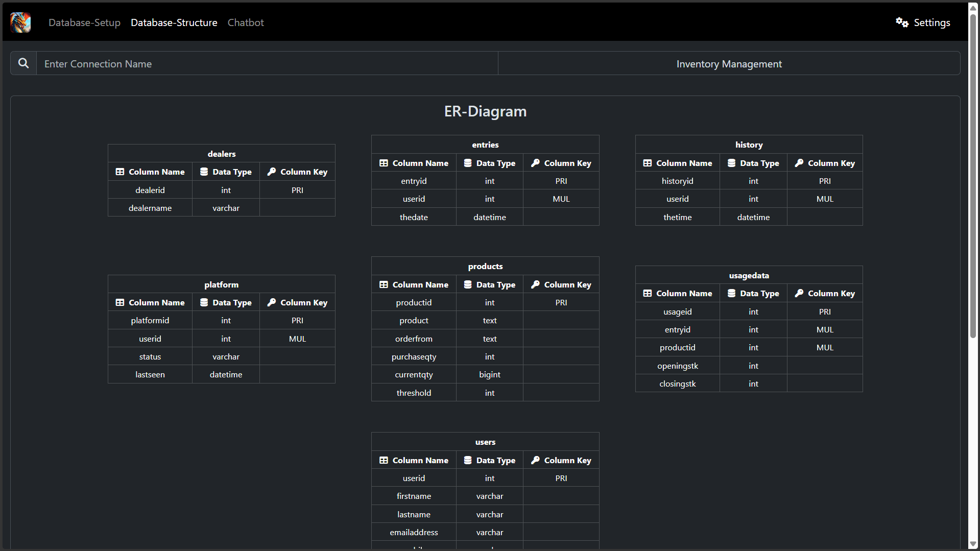Click the database icon in usagedata Data Type header
This screenshot has width=980, height=551.
(x=731, y=293)
